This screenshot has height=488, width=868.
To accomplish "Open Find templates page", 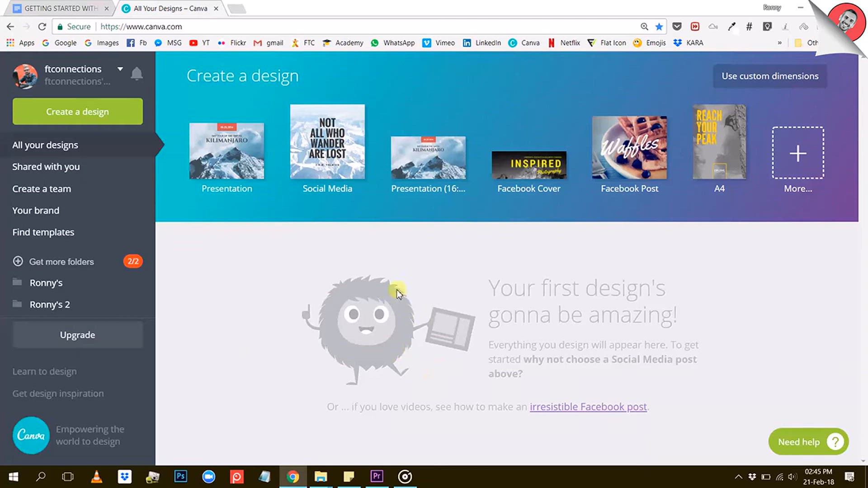I will pos(43,232).
